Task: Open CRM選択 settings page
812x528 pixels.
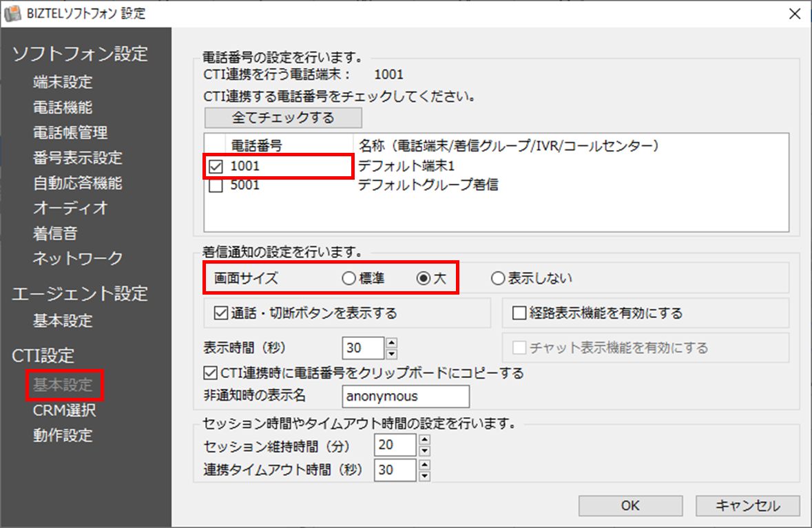Action: point(65,410)
